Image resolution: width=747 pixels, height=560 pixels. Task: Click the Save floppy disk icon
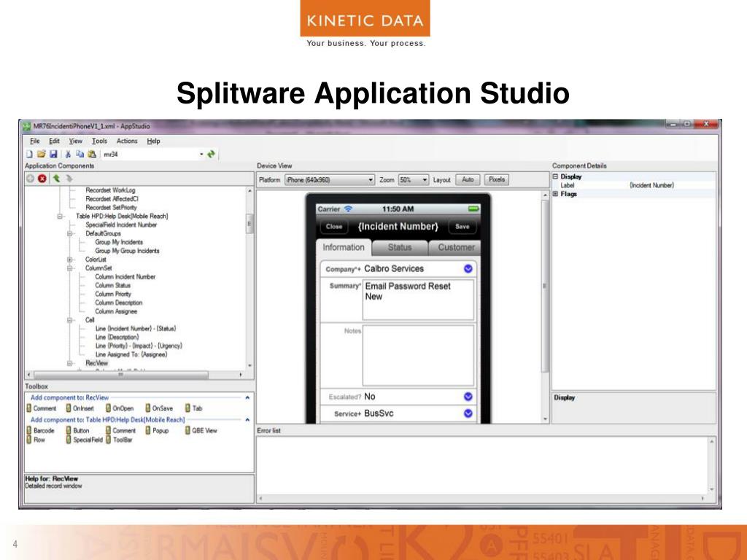point(53,154)
